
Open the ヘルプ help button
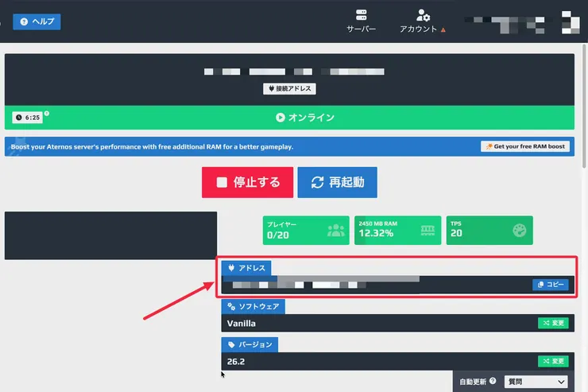pyautogui.click(x=37, y=21)
